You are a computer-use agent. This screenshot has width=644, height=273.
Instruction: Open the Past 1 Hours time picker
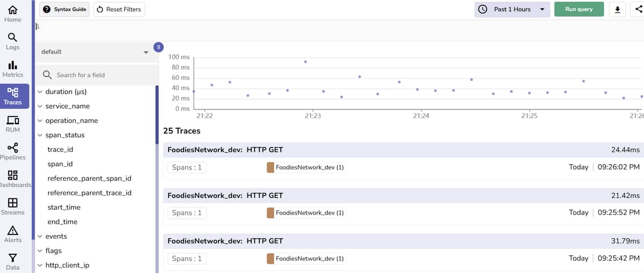(x=511, y=10)
